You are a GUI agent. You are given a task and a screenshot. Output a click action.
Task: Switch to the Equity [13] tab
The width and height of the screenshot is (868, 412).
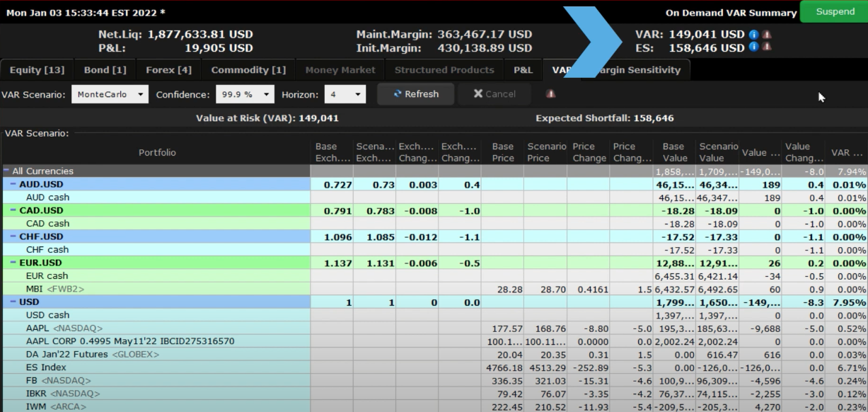click(37, 70)
